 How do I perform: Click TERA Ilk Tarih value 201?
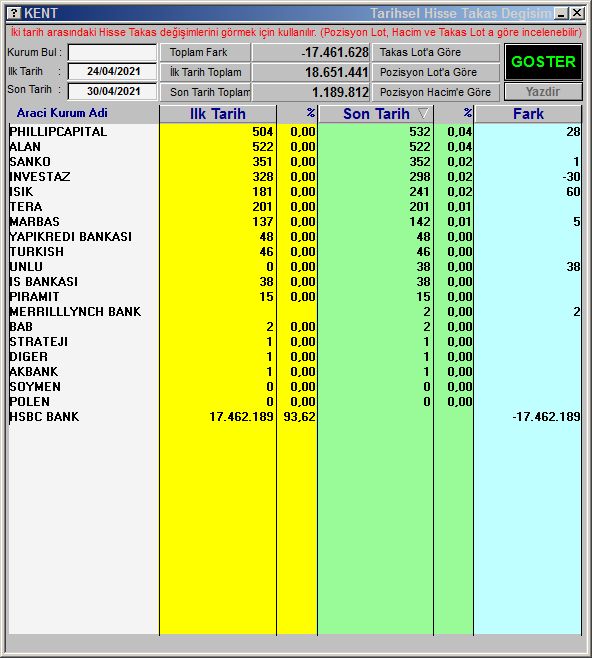pyautogui.click(x=263, y=207)
